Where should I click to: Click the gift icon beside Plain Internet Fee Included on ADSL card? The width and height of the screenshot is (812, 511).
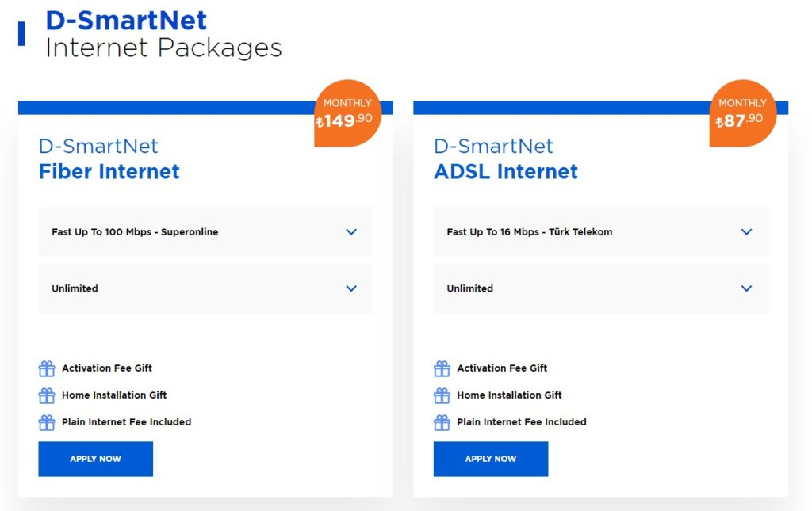click(x=442, y=421)
